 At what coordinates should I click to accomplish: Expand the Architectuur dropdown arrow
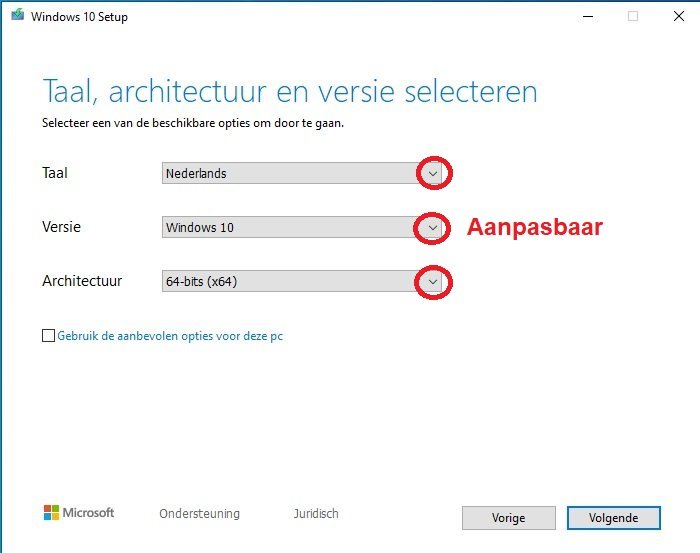click(x=432, y=282)
